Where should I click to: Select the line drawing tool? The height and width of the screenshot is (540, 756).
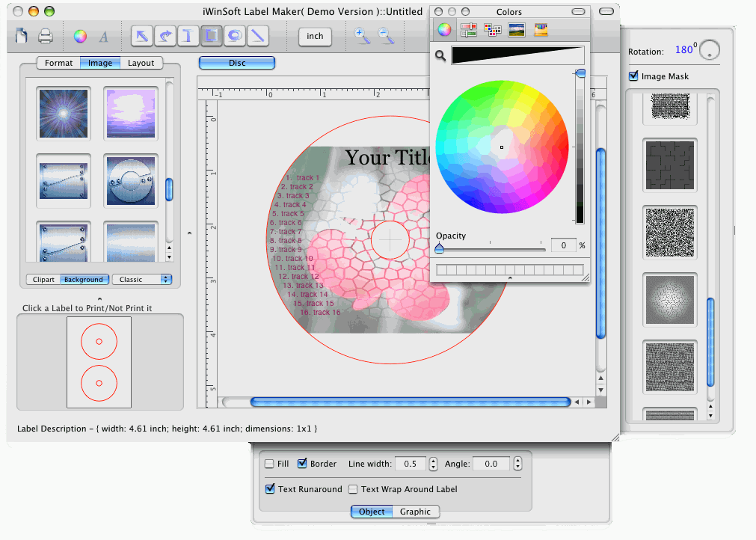[258, 36]
